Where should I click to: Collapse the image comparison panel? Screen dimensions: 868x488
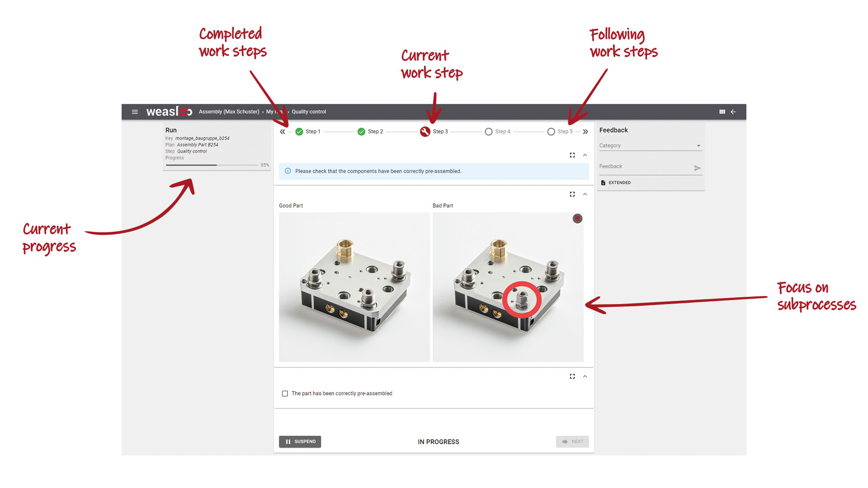pyautogui.click(x=585, y=194)
